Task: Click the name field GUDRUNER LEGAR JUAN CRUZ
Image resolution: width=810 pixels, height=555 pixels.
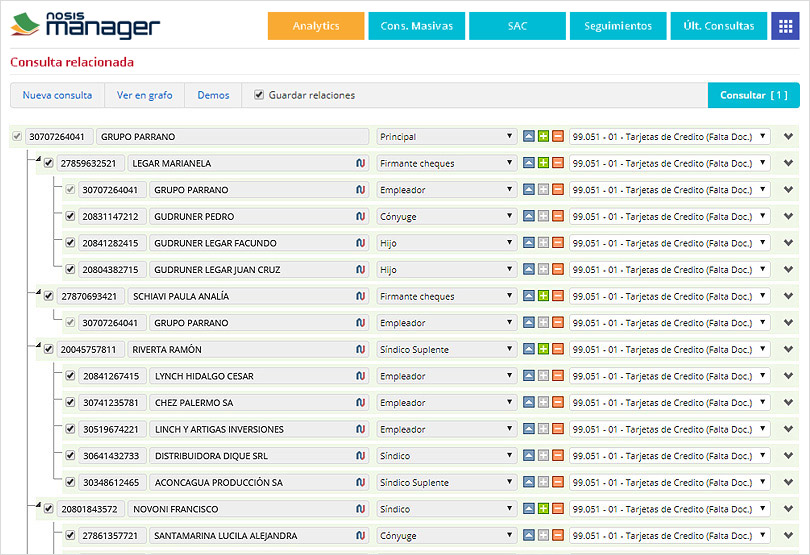Action: [x=259, y=269]
